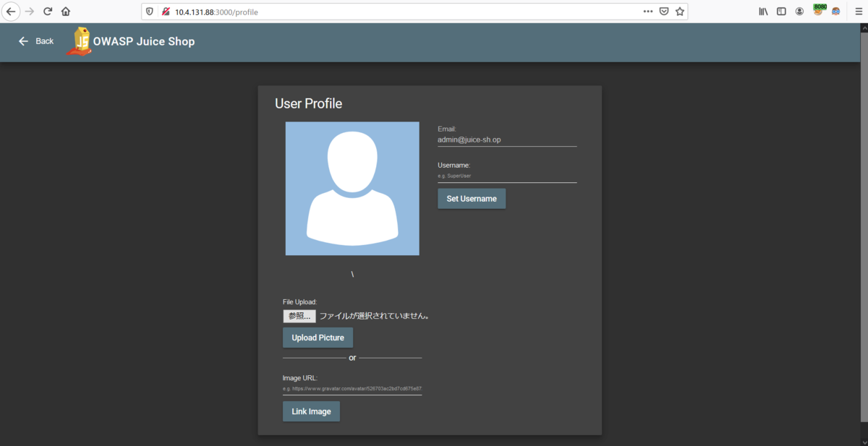Screen dimensions: 868x446
Task: Open the tracking protection shield icon
Action: (x=150, y=12)
